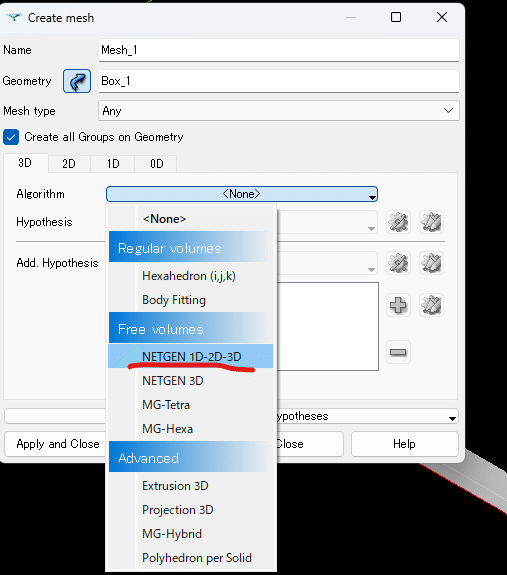Click the Apply and Close button
This screenshot has height=575, width=507.
coord(56,444)
